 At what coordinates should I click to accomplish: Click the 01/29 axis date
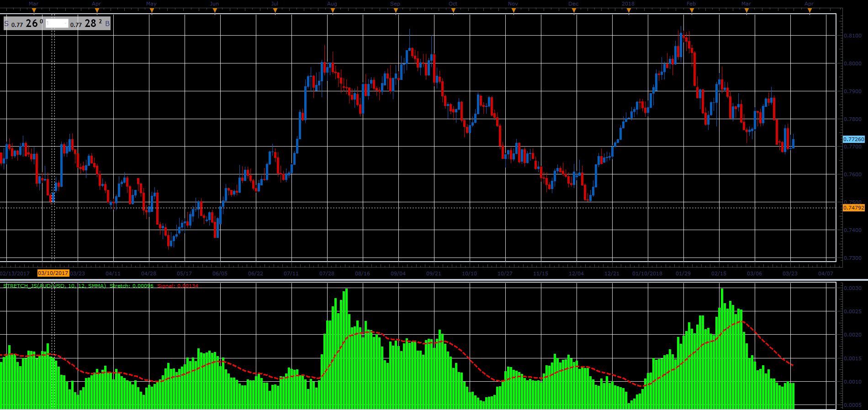(x=683, y=273)
